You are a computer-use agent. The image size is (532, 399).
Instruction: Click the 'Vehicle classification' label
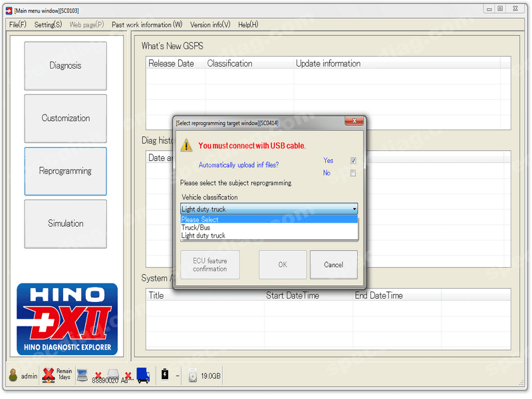[209, 197]
